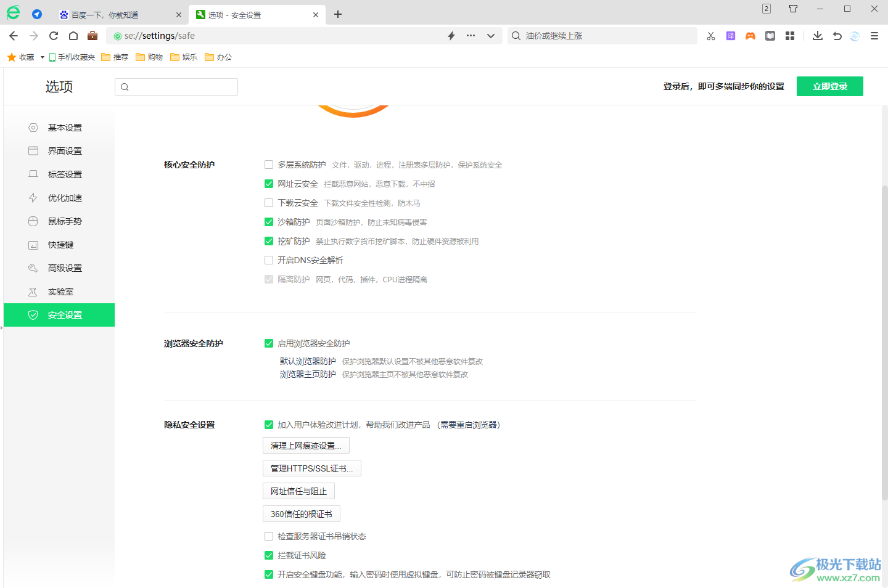Enable 开启DNS安全解析 checkbox
Screen dimensions: 888x588
pos(269,260)
